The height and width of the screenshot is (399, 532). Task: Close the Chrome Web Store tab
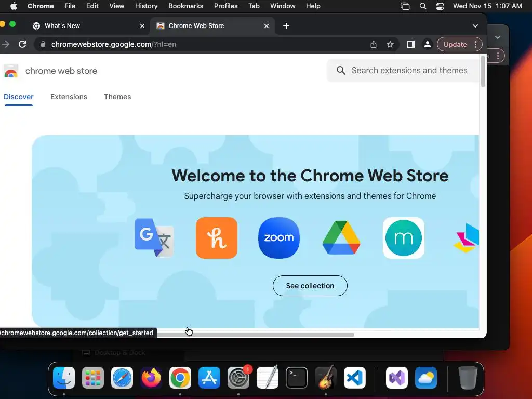click(x=267, y=26)
